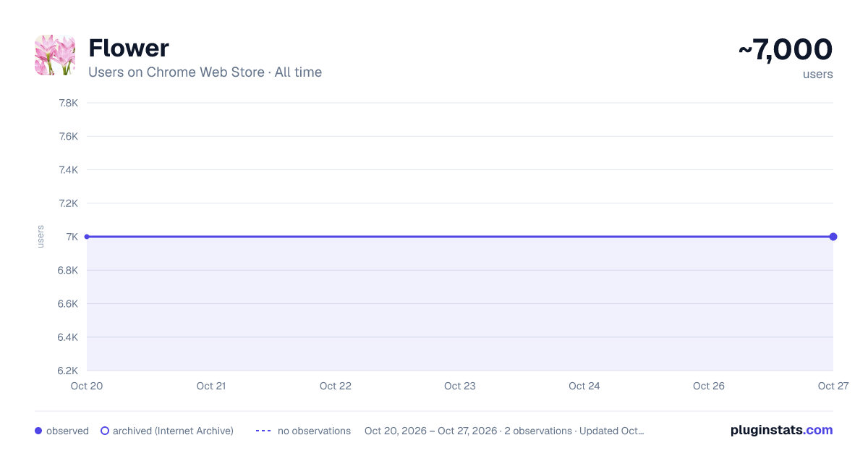Click the 7.2K y-axis label

[68, 203]
